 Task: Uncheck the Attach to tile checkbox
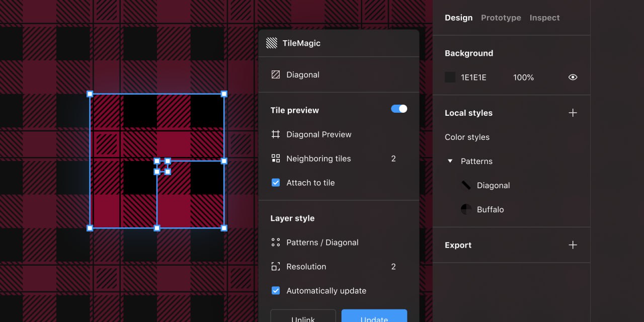276,183
